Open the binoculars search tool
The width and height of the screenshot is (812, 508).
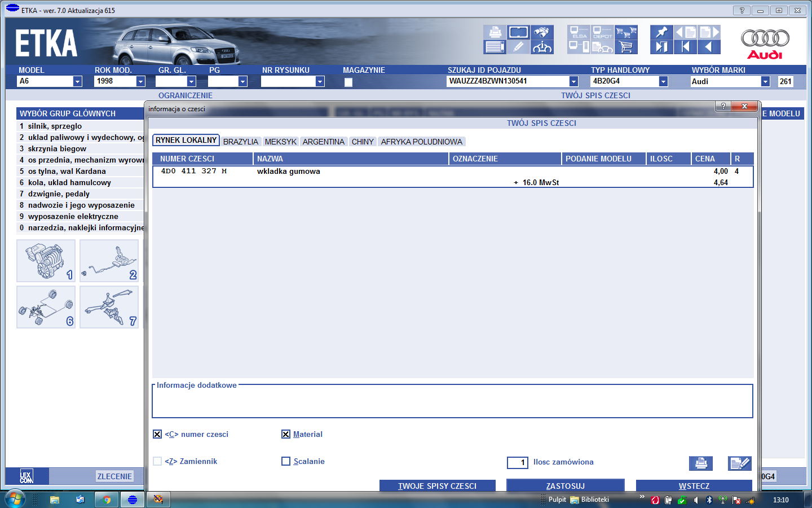coord(542,32)
